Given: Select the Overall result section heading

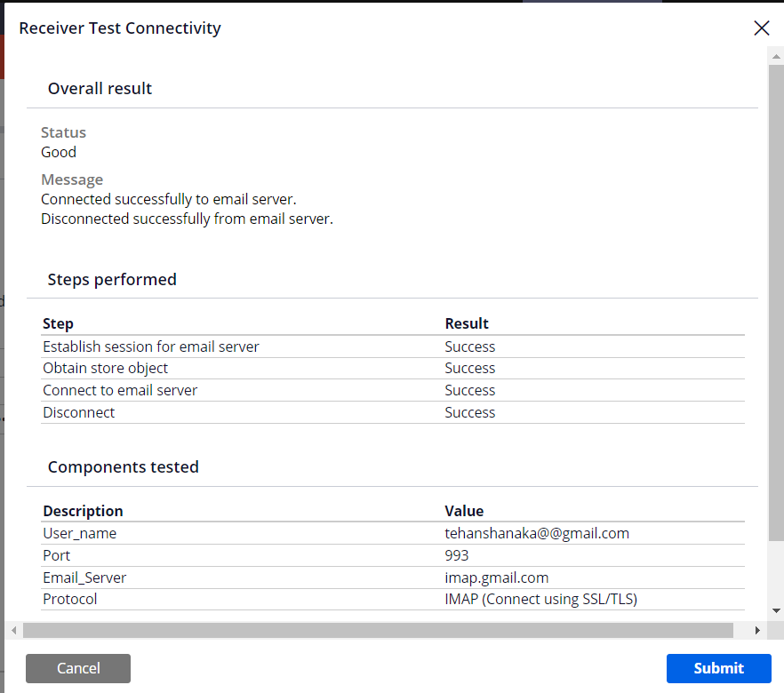Looking at the screenshot, I should (x=100, y=89).
